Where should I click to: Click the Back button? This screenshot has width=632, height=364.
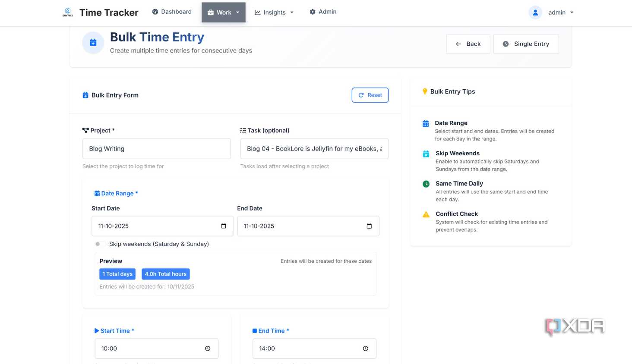click(x=468, y=44)
